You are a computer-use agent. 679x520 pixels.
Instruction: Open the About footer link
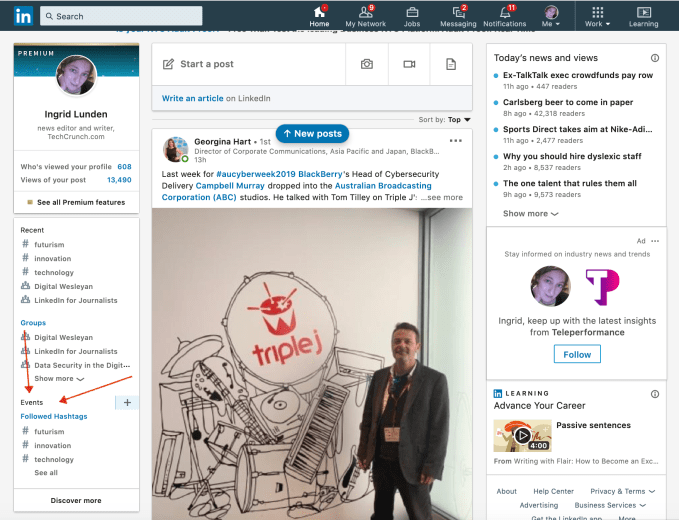tap(506, 491)
